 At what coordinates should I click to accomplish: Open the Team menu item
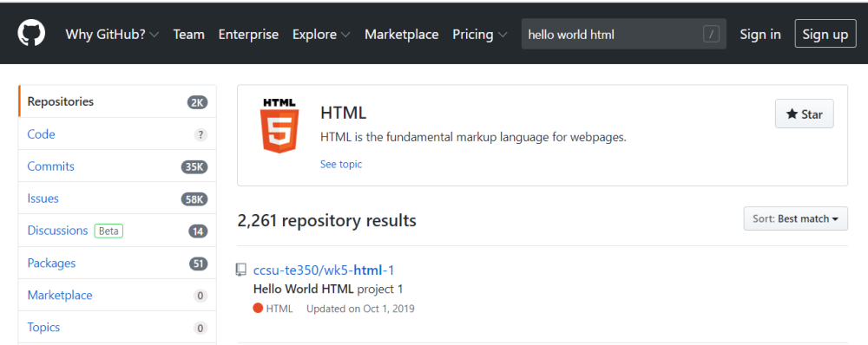click(x=188, y=35)
